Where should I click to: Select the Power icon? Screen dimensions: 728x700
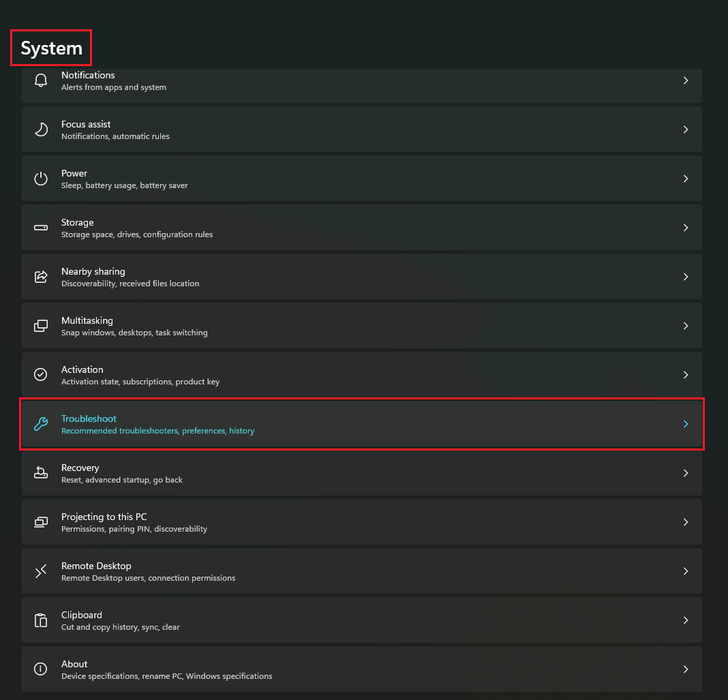(41, 178)
